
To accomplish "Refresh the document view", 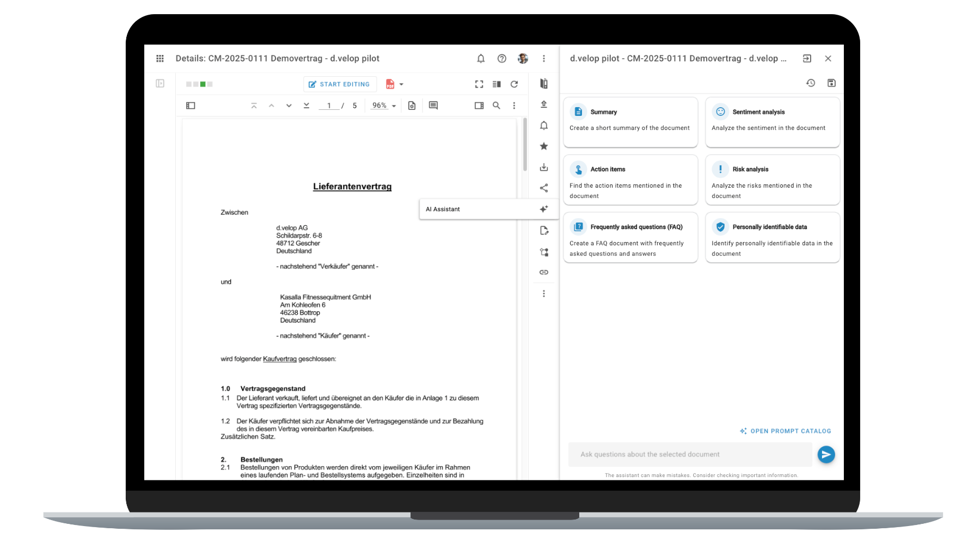I will [x=514, y=84].
